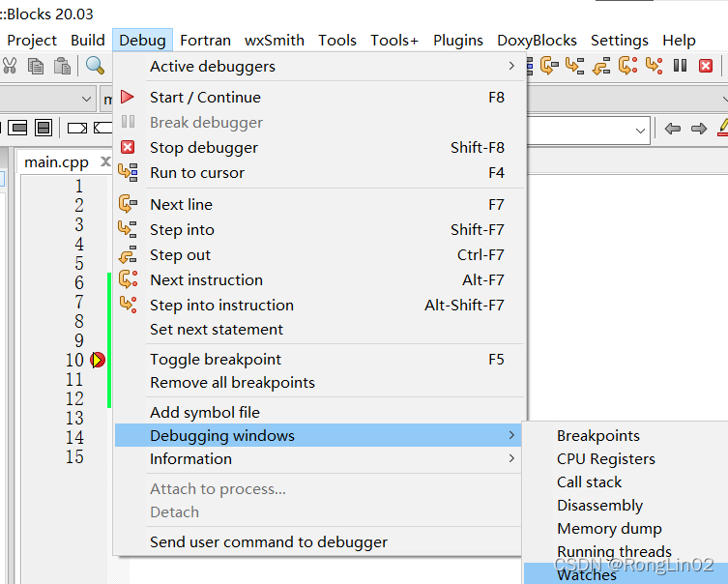
Task: Open the DoxyBlocks menu
Action: click(x=538, y=41)
